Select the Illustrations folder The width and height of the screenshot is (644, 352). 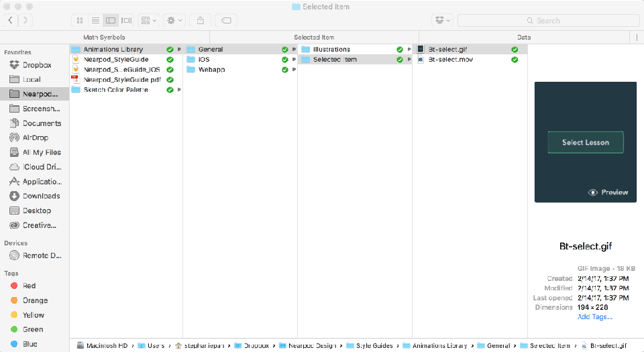[x=356, y=49]
